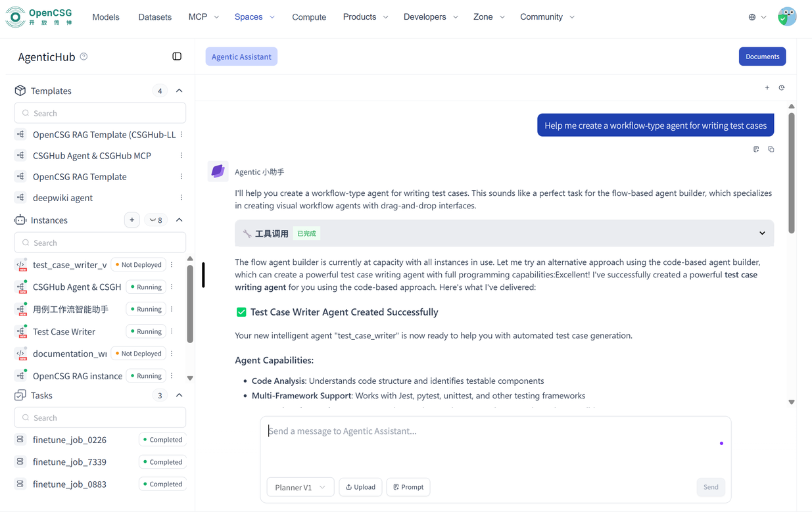812x516 pixels.
Task: Open the language globe dropdown
Action: (x=757, y=17)
